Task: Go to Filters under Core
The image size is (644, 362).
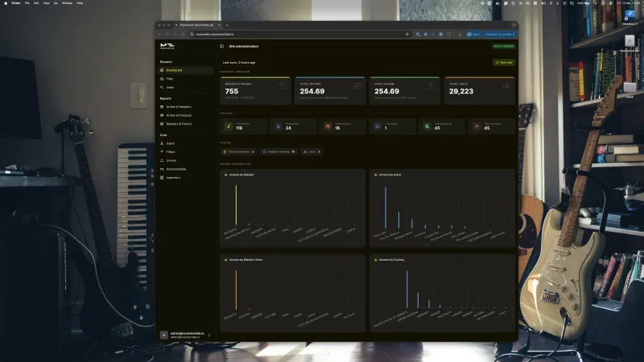Action: [186, 152]
